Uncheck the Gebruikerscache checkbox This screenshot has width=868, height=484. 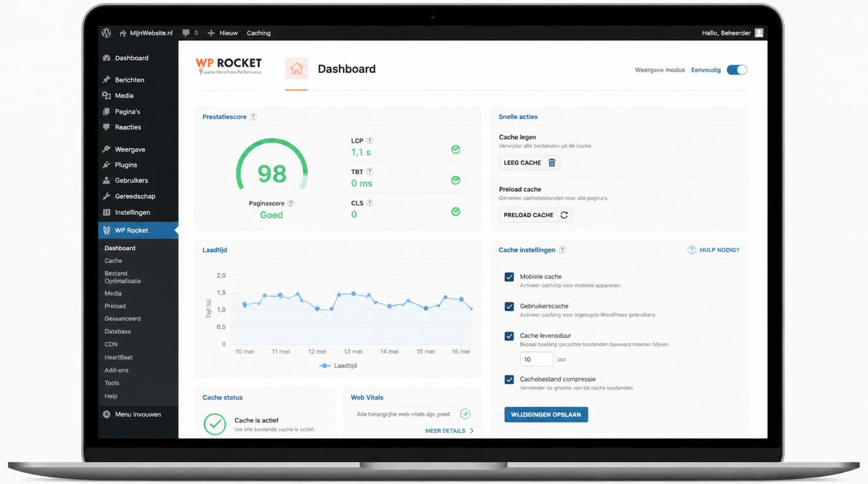coord(509,306)
